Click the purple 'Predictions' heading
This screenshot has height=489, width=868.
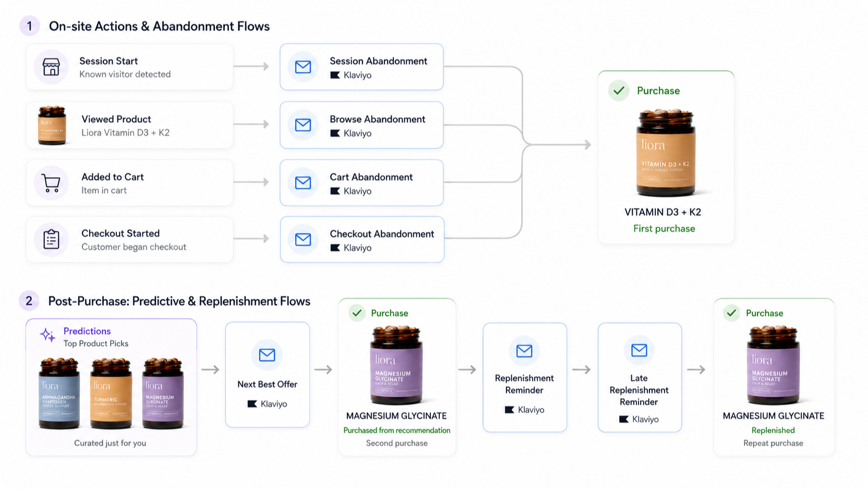87,331
